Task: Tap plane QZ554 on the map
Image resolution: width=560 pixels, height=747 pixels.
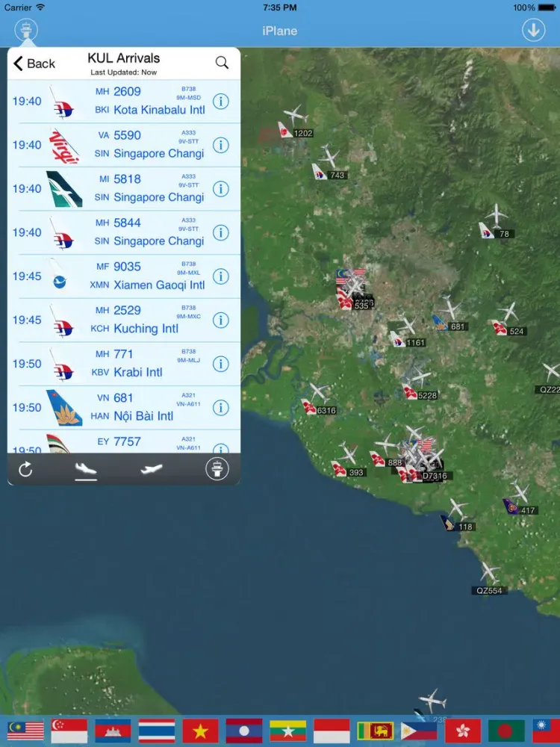Action: [489, 579]
